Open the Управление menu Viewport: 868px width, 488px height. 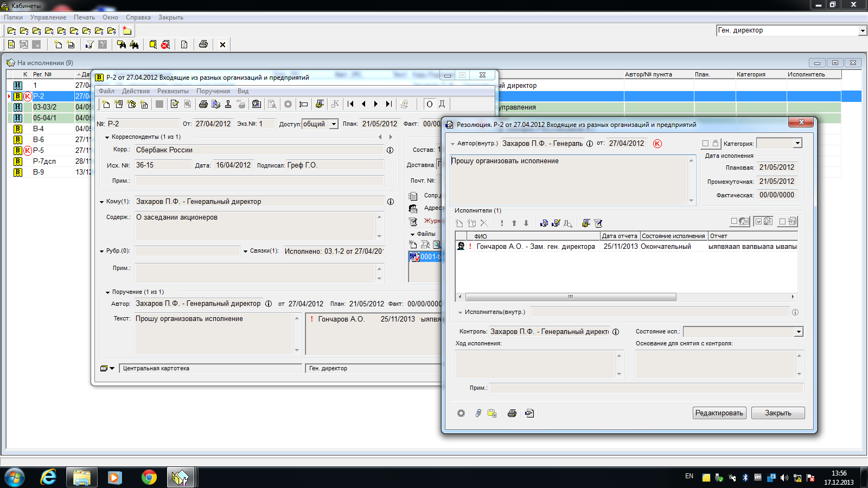point(48,17)
